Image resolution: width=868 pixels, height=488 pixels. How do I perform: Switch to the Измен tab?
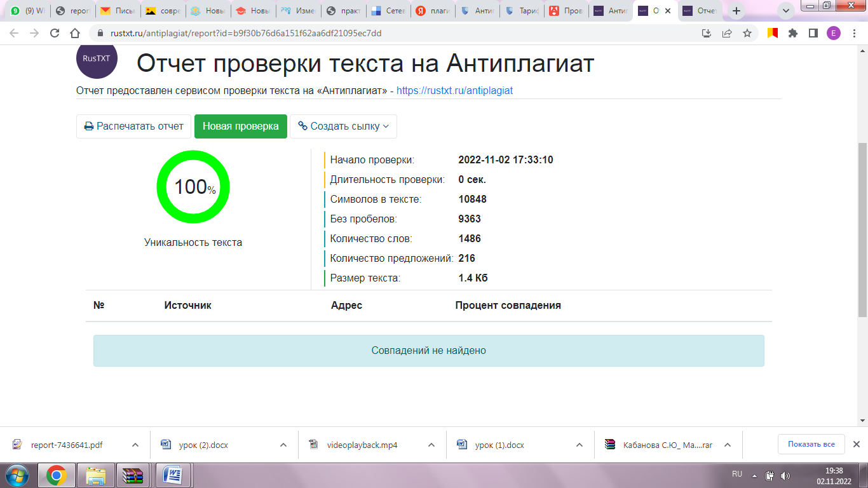(x=297, y=11)
